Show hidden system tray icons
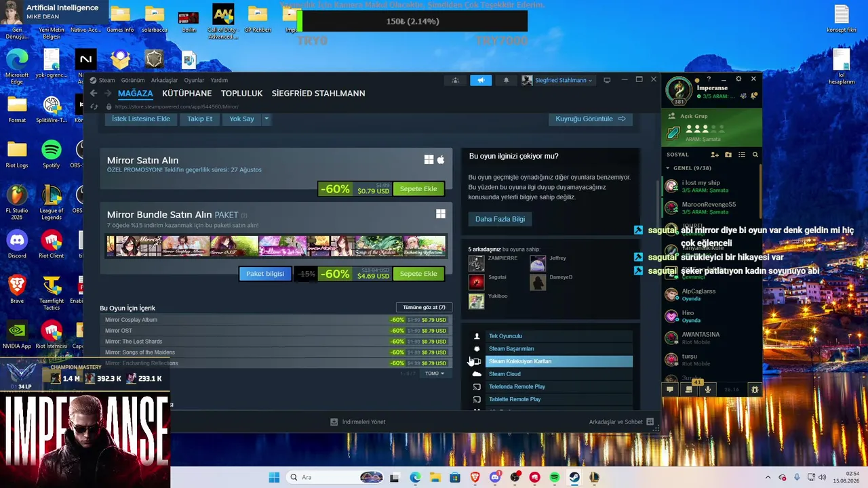Screen dimensions: 868x488 (x=768, y=477)
